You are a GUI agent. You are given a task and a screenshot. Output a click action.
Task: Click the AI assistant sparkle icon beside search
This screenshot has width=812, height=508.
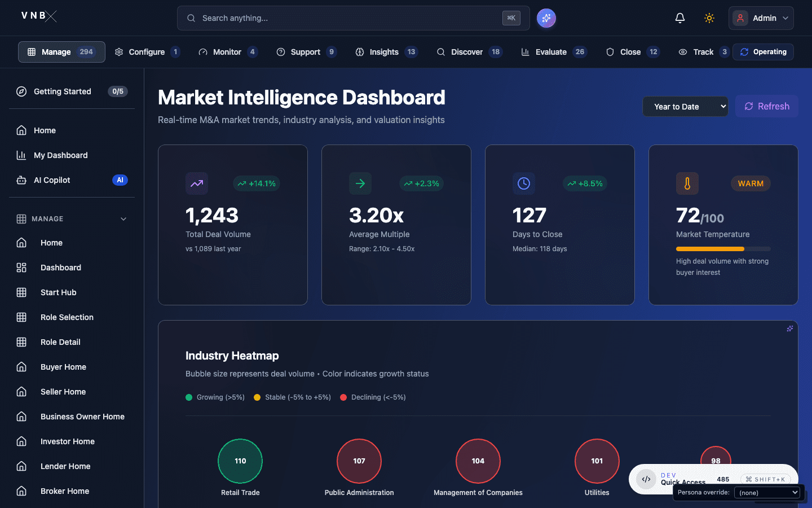pos(546,17)
